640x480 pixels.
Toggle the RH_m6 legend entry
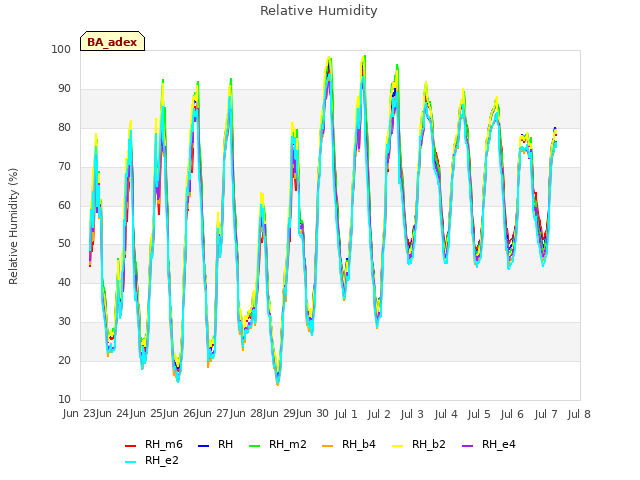coord(153,444)
